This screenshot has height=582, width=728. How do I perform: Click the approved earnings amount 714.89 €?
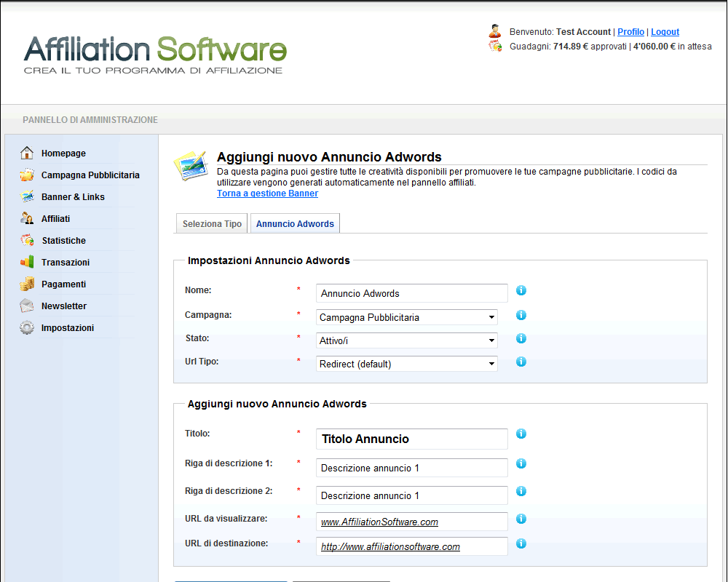pyautogui.click(x=571, y=47)
